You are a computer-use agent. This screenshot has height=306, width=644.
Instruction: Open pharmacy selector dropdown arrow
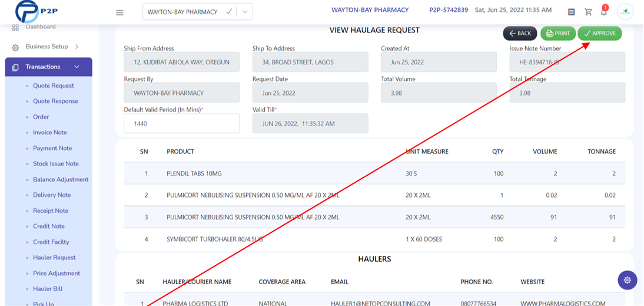tap(245, 12)
